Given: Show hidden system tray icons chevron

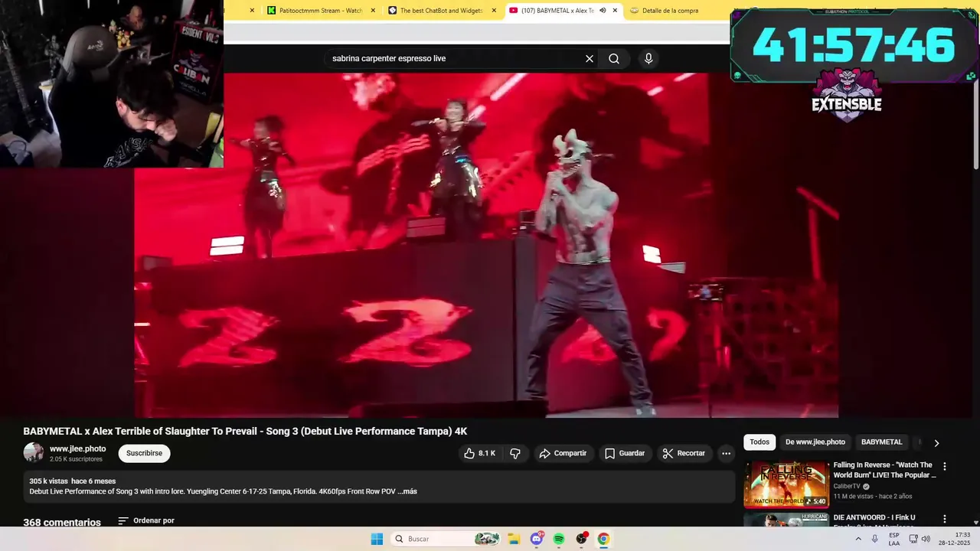Looking at the screenshot, I should click(857, 540).
